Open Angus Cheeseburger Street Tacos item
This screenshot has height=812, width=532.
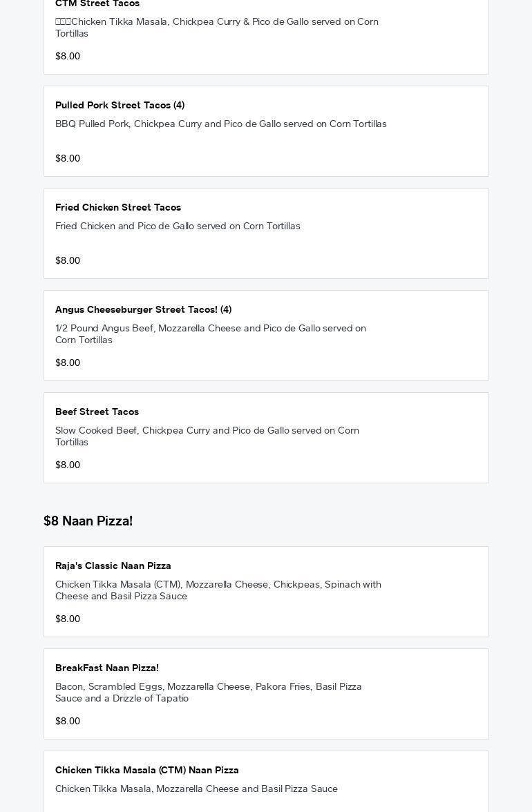tap(143, 309)
